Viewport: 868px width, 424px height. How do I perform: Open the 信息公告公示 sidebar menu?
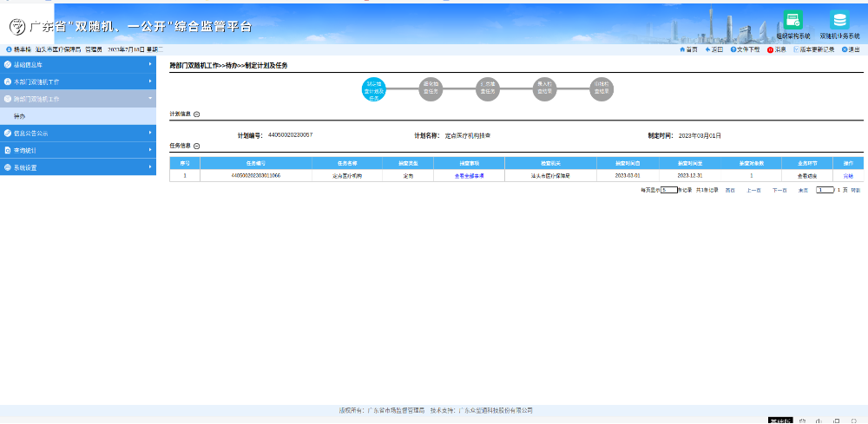pos(78,134)
